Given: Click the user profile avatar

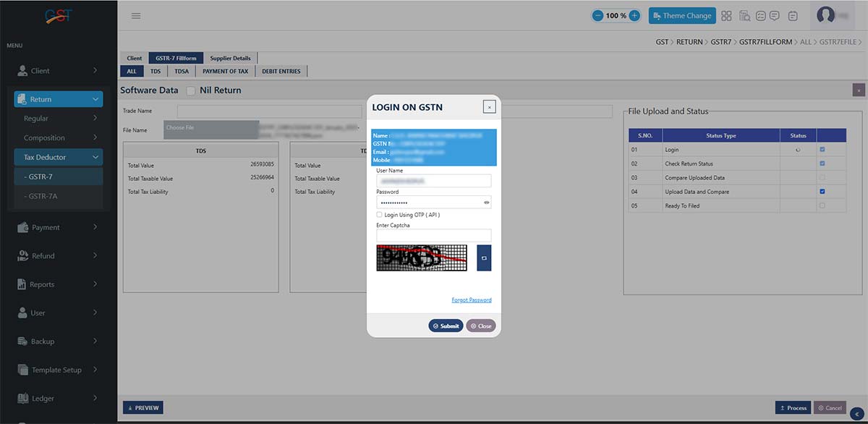Looking at the screenshot, I should click(x=825, y=15).
